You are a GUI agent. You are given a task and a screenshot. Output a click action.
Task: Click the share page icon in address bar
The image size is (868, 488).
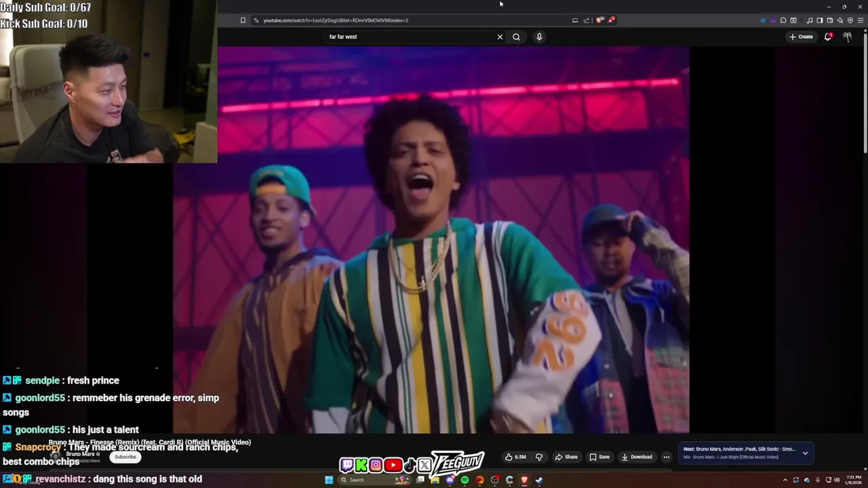[587, 20]
